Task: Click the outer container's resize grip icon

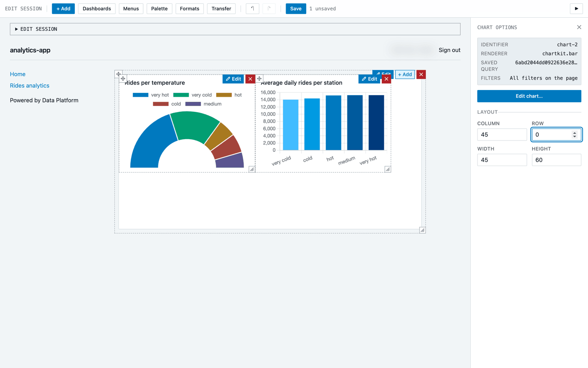Action: coord(423,230)
